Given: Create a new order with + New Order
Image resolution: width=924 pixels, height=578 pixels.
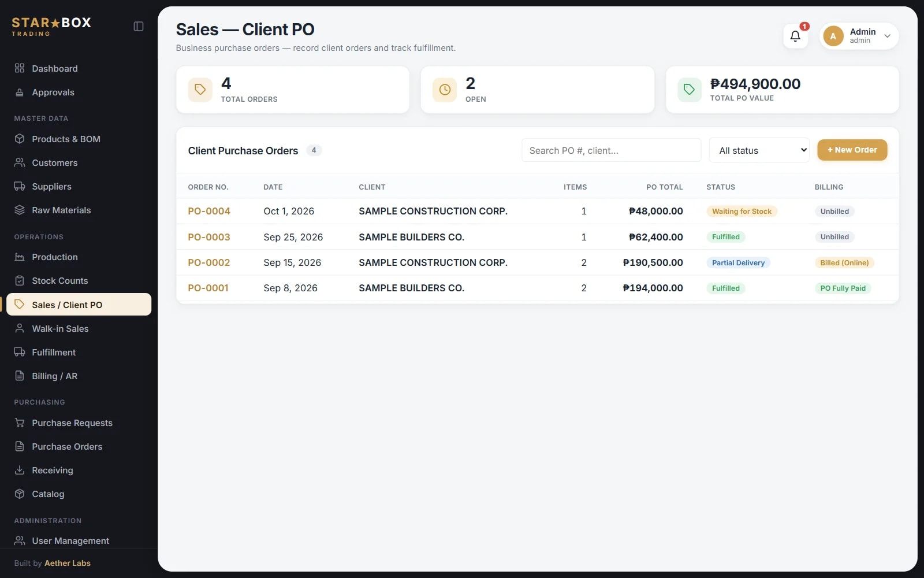Looking at the screenshot, I should tap(852, 150).
